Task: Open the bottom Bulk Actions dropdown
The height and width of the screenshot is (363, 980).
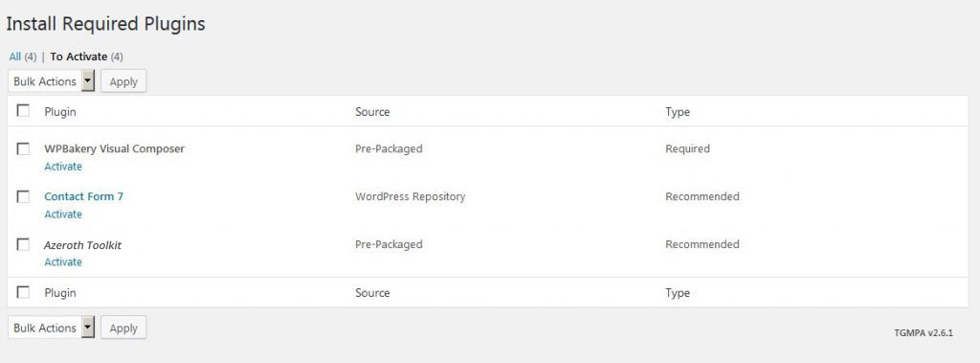Action: click(x=52, y=328)
